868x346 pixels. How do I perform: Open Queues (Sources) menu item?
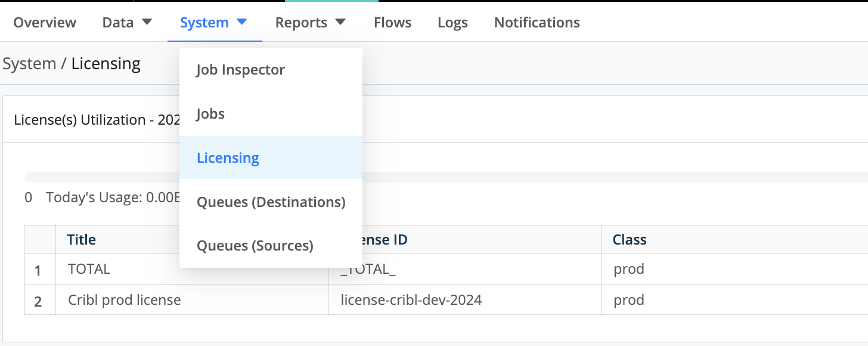(x=255, y=246)
